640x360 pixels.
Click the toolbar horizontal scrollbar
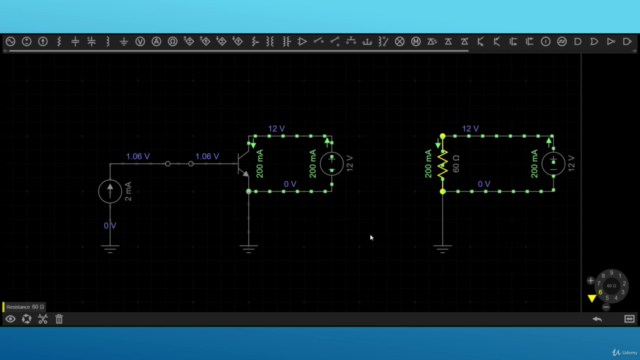[239, 51]
